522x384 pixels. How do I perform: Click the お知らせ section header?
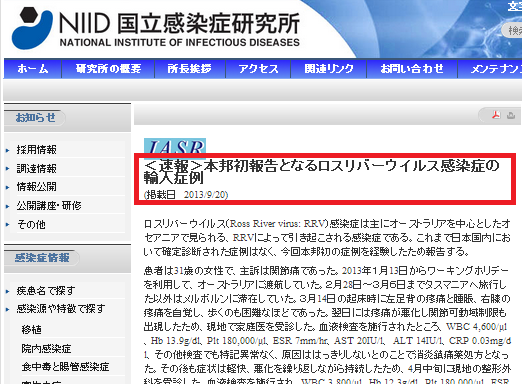35,118
